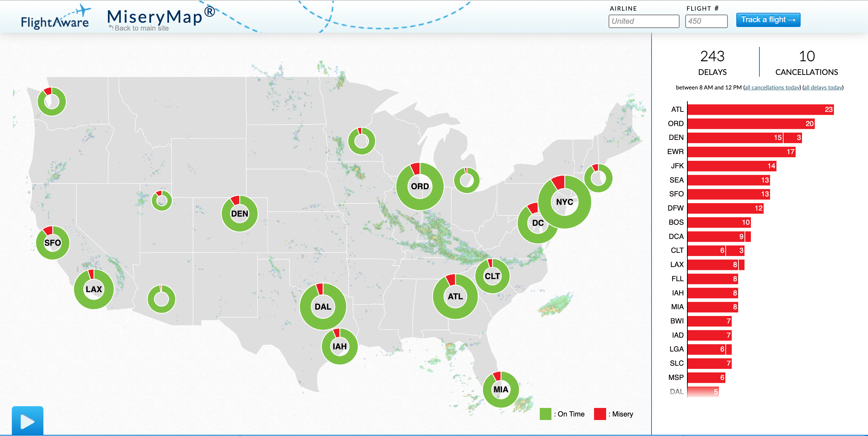Click the SFO bar in delay chart
This screenshot has height=436, width=868.
[x=729, y=194]
